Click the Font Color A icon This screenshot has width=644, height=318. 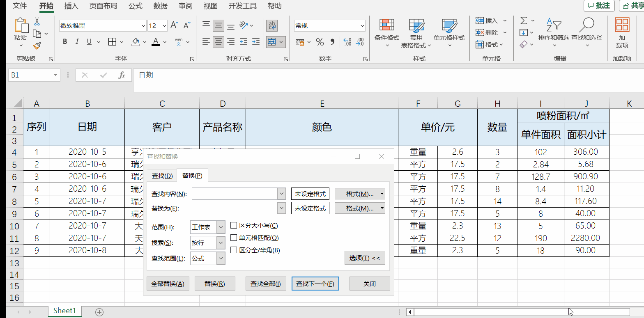(x=155, y=42)
